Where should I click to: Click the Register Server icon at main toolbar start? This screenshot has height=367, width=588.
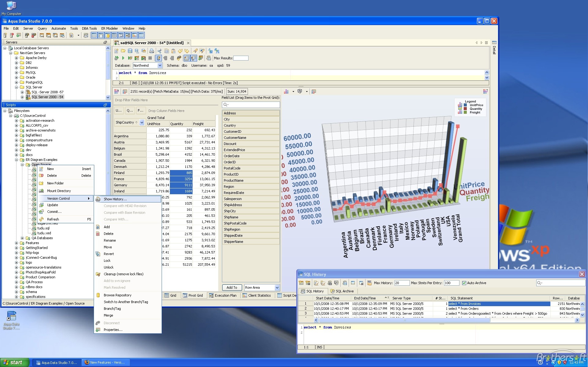click(5, 35)
